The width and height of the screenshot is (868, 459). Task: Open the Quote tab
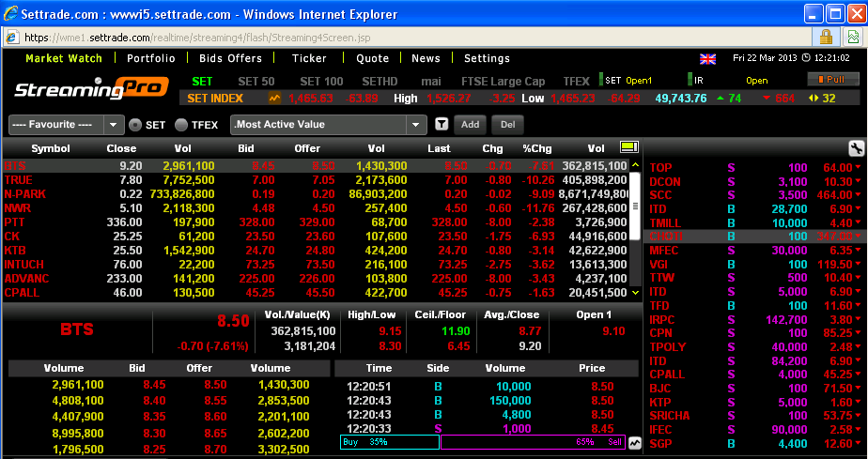372,58
